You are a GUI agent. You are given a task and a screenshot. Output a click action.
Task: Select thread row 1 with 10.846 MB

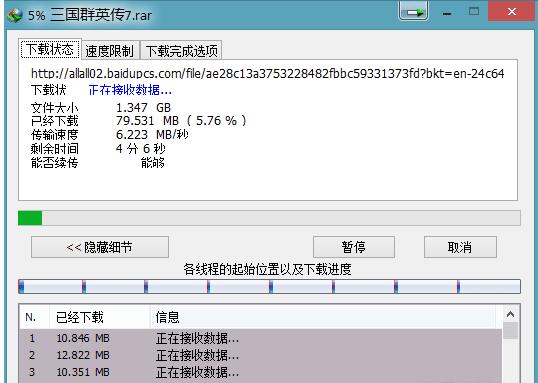pos(261,338)
